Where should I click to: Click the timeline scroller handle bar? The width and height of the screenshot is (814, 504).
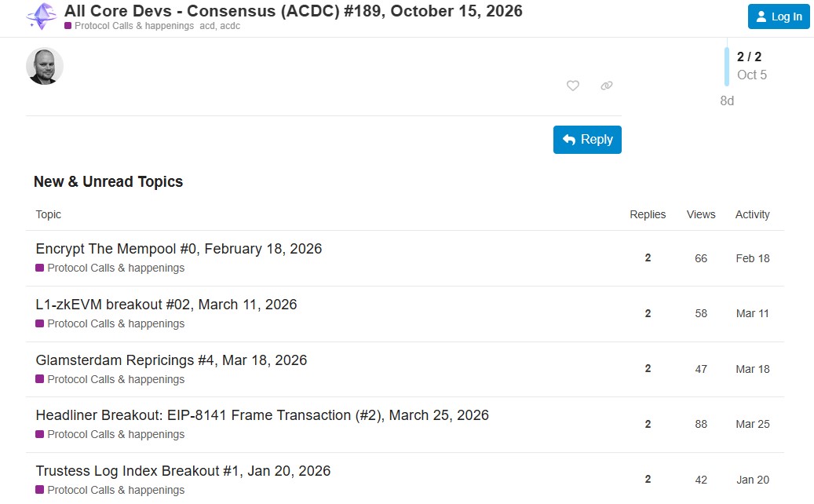(727, 66)
